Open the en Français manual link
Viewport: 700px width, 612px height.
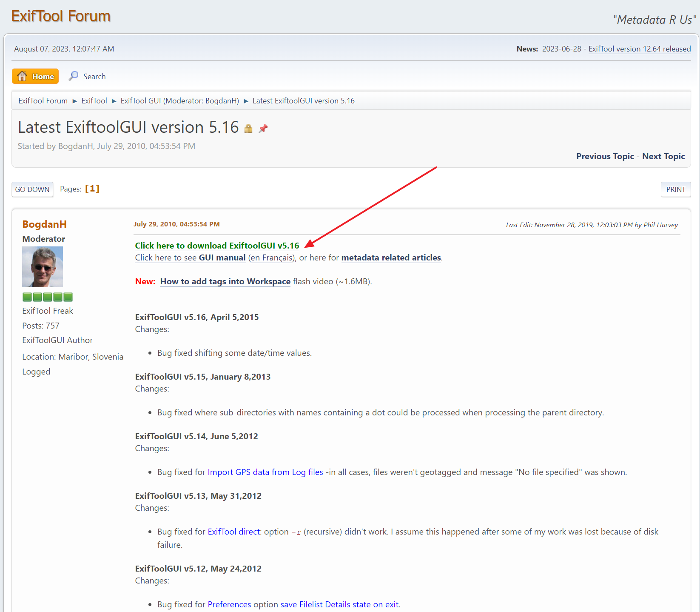[271, 257]
